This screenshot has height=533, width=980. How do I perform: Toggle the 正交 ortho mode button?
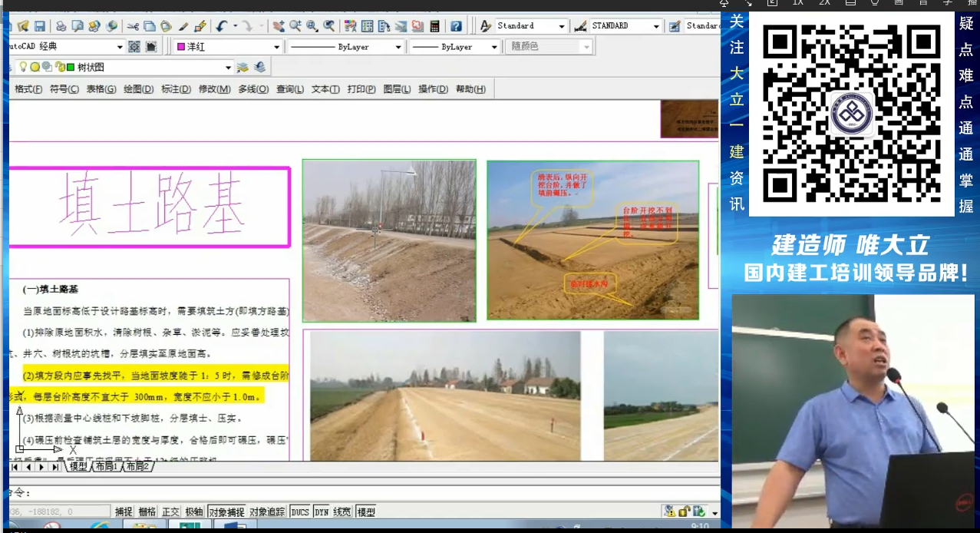(170, 511)
